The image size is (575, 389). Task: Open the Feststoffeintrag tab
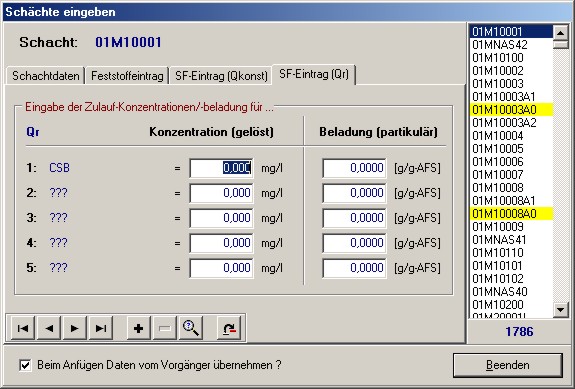pyautogui.click(x=127, y=76)
